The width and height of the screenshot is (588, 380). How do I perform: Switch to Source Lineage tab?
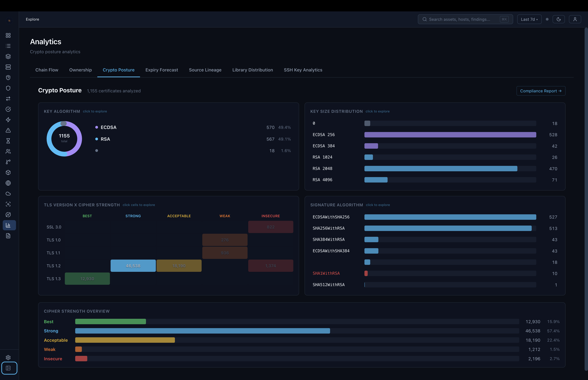(x=205, y=70)
